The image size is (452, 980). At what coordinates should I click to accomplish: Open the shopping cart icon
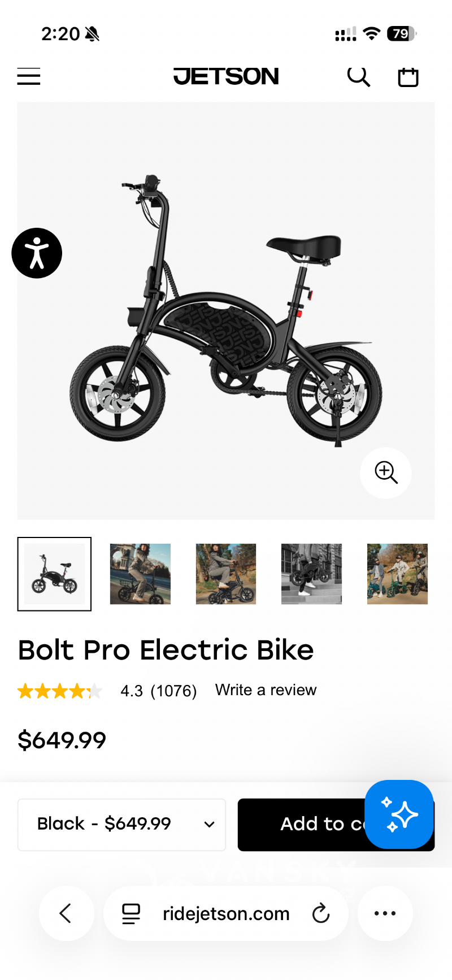click(x=408, y=77)
